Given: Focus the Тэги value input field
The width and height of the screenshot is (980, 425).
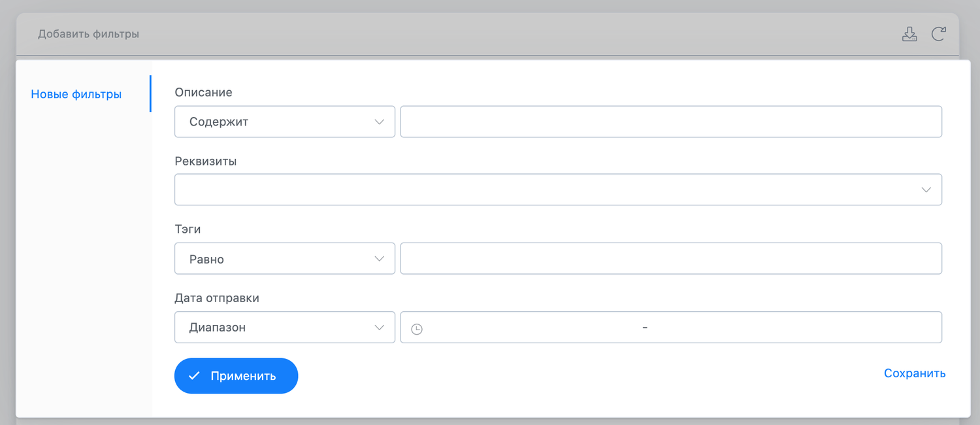Looking at the screenshot, I should click(671, 259).
